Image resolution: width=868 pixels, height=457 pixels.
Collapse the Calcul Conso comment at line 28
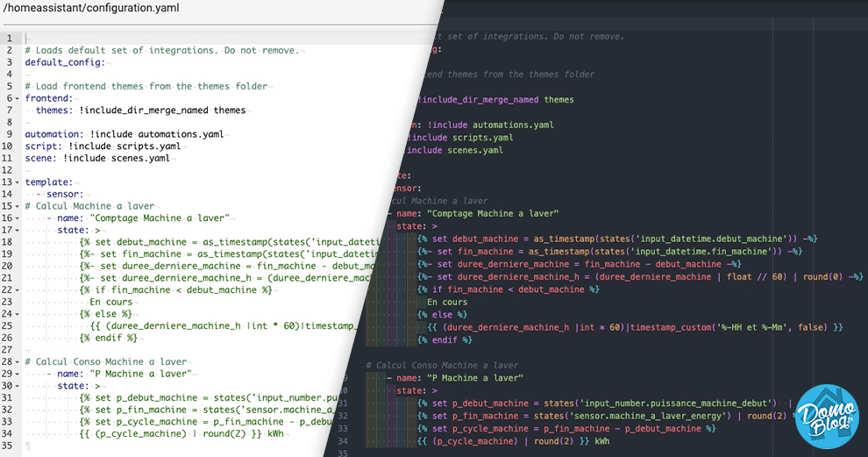tap(18, 361)
